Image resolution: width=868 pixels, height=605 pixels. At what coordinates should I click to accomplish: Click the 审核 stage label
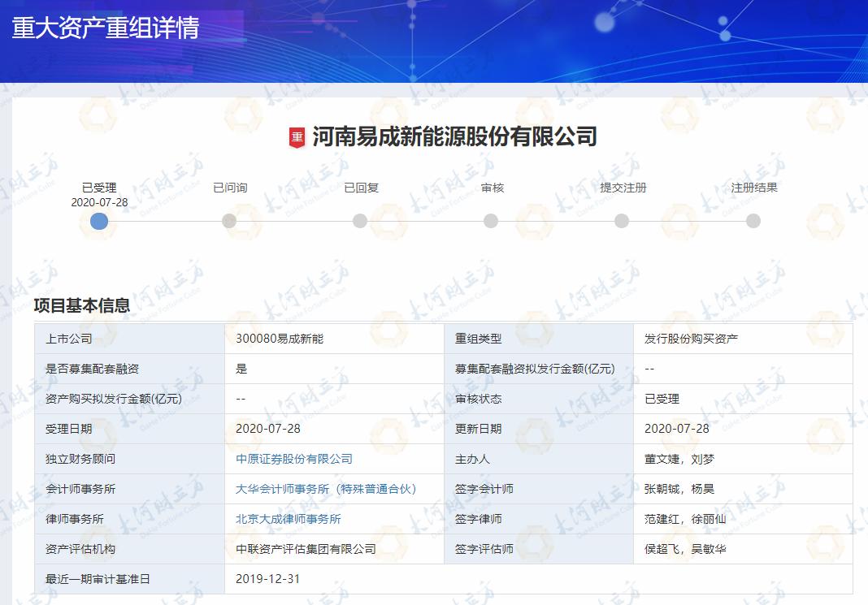pos(493,188)
